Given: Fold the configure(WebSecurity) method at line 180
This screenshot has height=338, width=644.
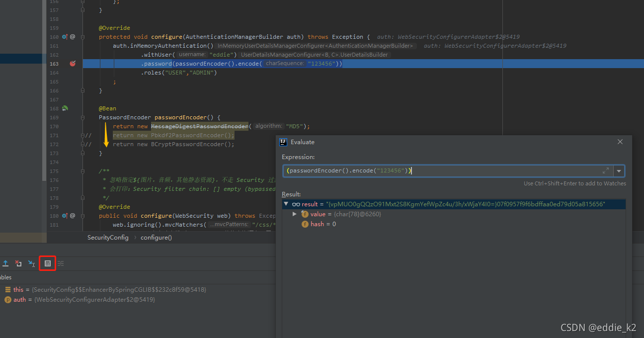Looking at the screenshot, I should 83,216.
